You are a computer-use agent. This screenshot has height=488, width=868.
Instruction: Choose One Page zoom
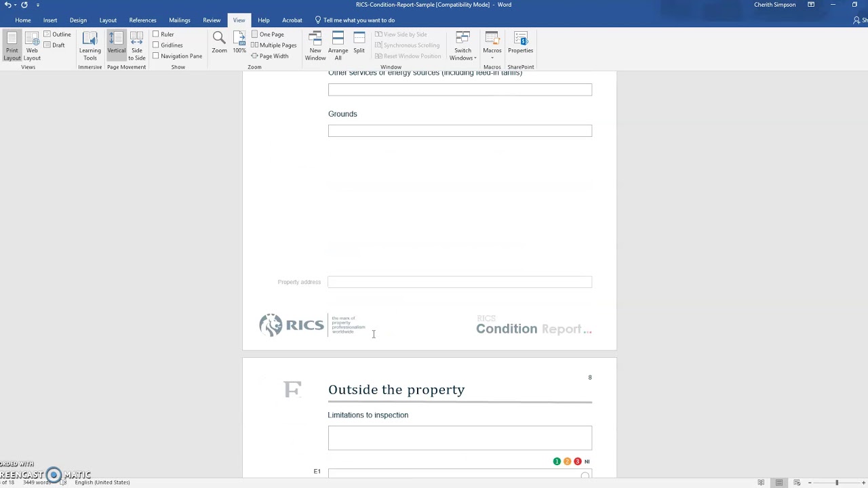click(x=268, y=35)
